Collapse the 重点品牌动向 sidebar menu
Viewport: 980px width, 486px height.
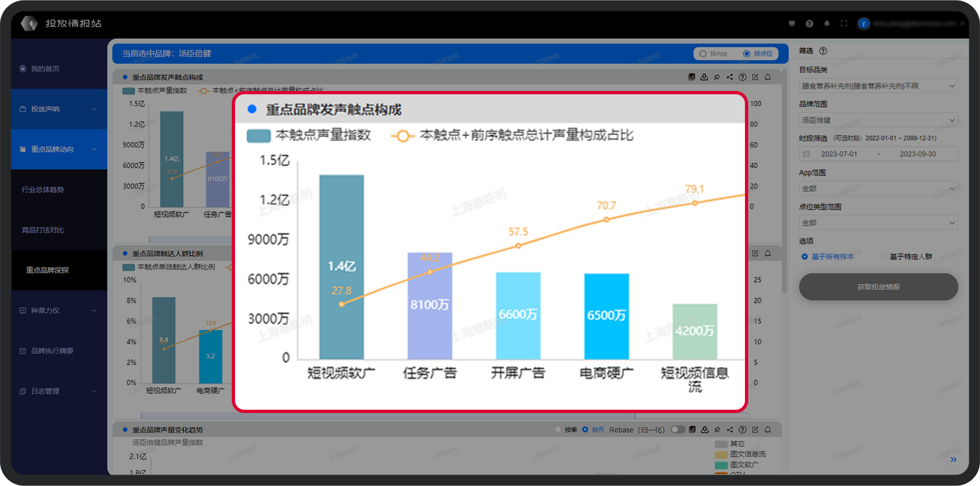(x=59, y=149)
